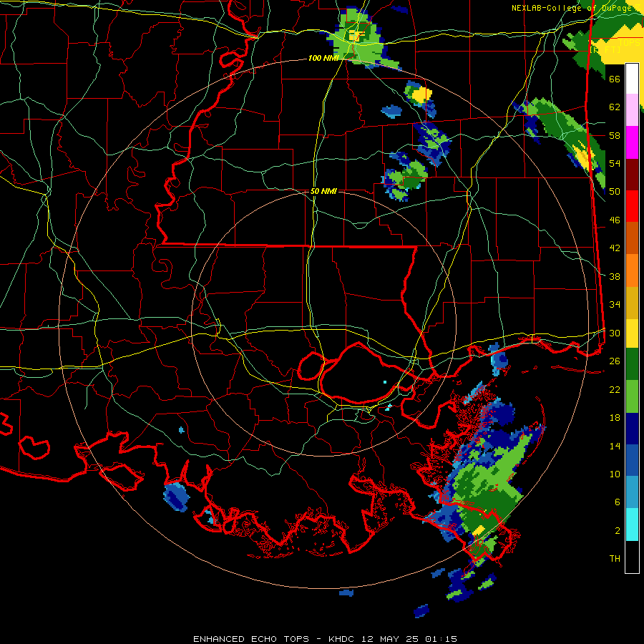Pick the navy blue legend swatch
The image size is (644, 644).
pyautogui.click(x=632, y=429)
